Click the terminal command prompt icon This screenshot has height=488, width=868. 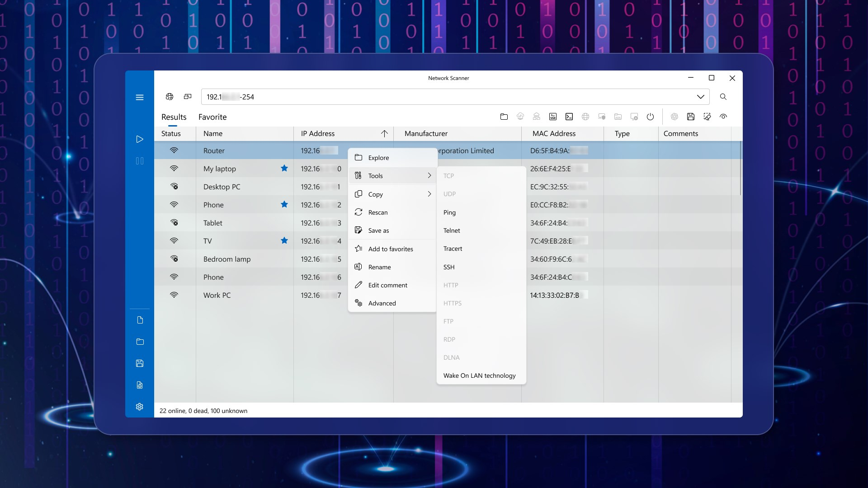pyautogui.click(x=569, y=117)
